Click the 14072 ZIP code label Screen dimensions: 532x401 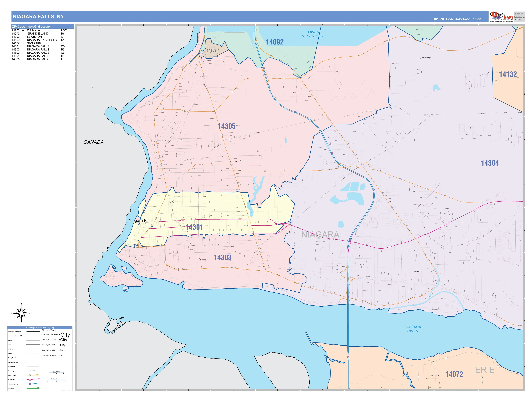(454, 374)
